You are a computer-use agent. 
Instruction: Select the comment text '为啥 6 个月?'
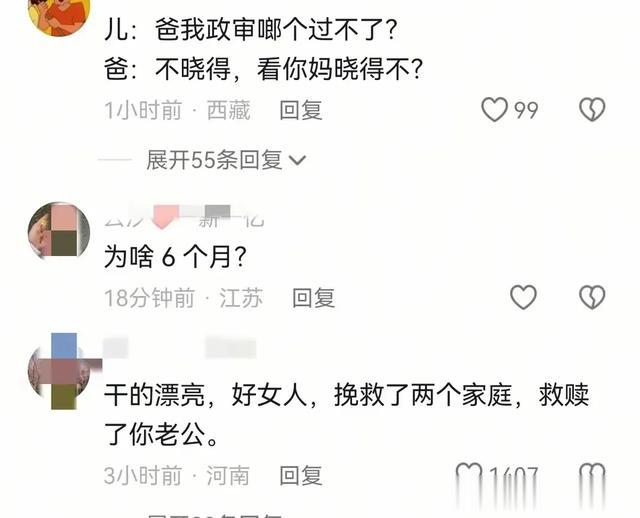tap(176, 257)
